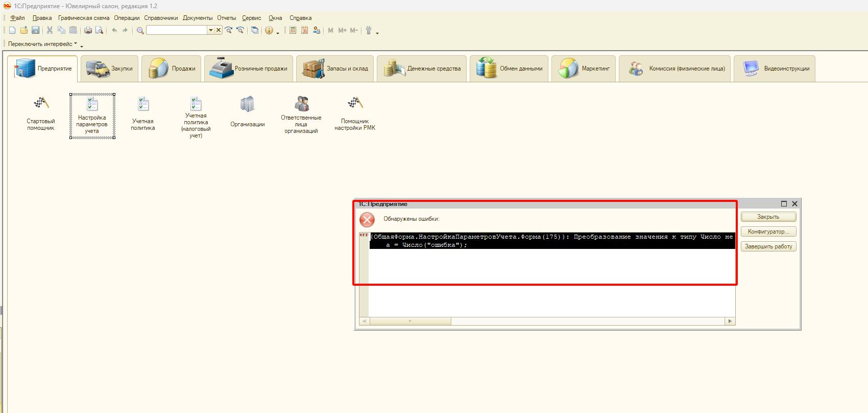Screen dimensions: 868x413
Task: Switch to the Маркетинг tab
Action: [x=584, y=68]
